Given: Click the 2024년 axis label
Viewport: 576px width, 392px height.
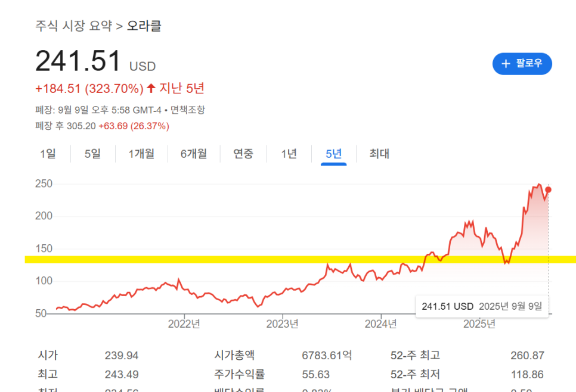Looking at the screenshot, I should pyautogui.click(x=380, y=323).
